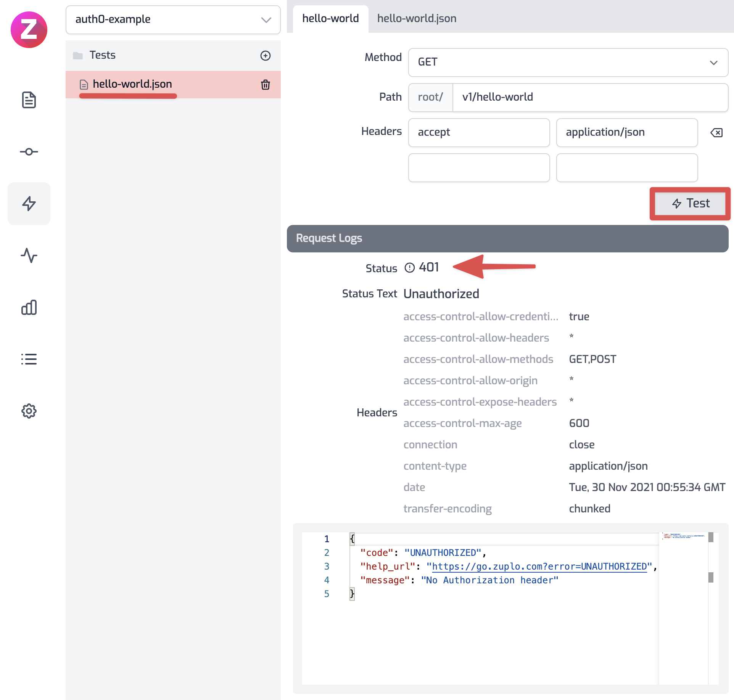Add a new test with plus icon

[266, 56]
